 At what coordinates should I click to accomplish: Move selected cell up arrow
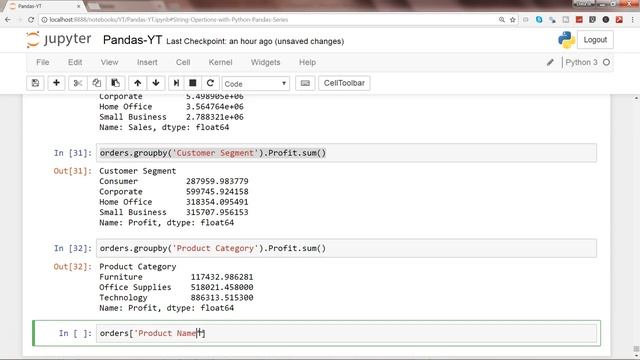pos(138,83)
